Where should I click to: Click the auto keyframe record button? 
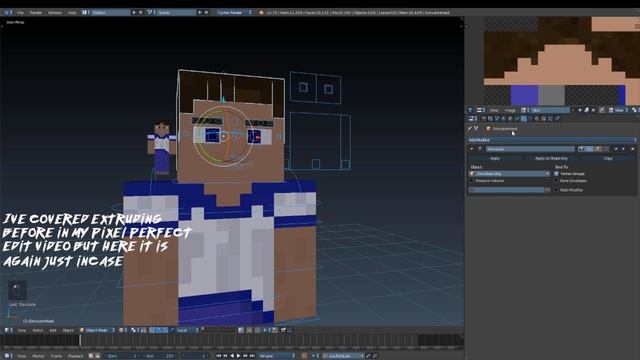tap(304, 356)
